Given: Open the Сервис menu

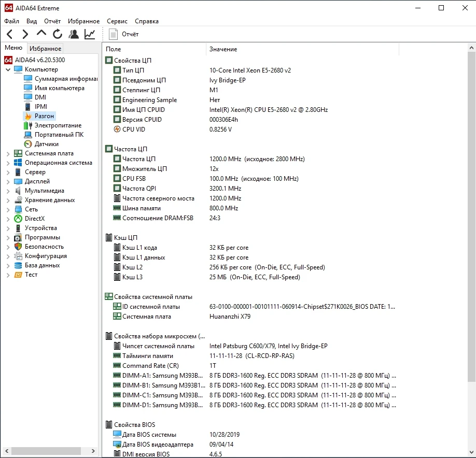Looking at the screenshot, I should [x=117, y=21].
